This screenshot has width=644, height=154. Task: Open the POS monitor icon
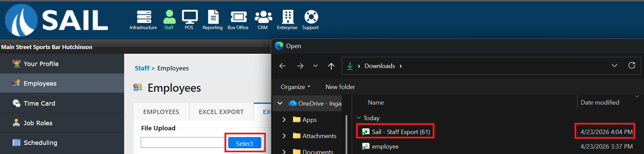[x=189, y=17]
